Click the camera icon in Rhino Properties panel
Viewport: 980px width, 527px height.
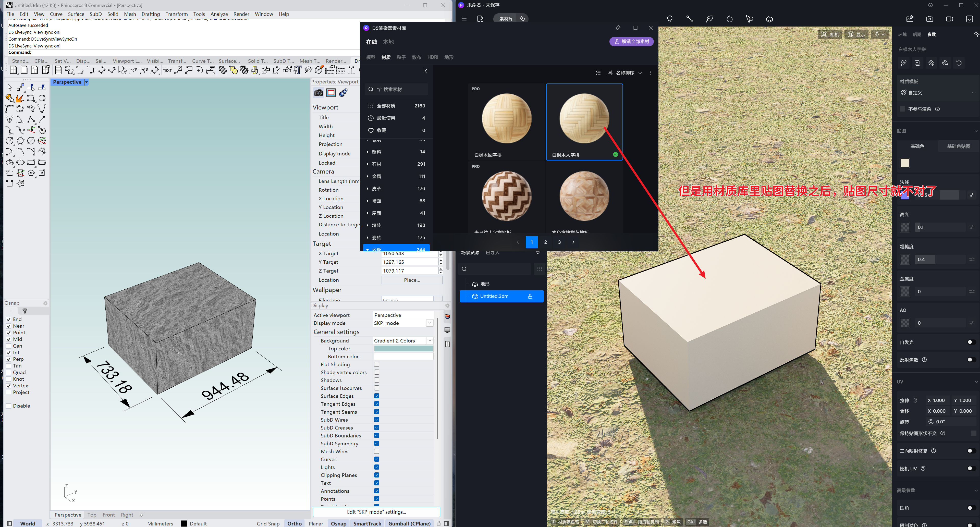[318, 93]
